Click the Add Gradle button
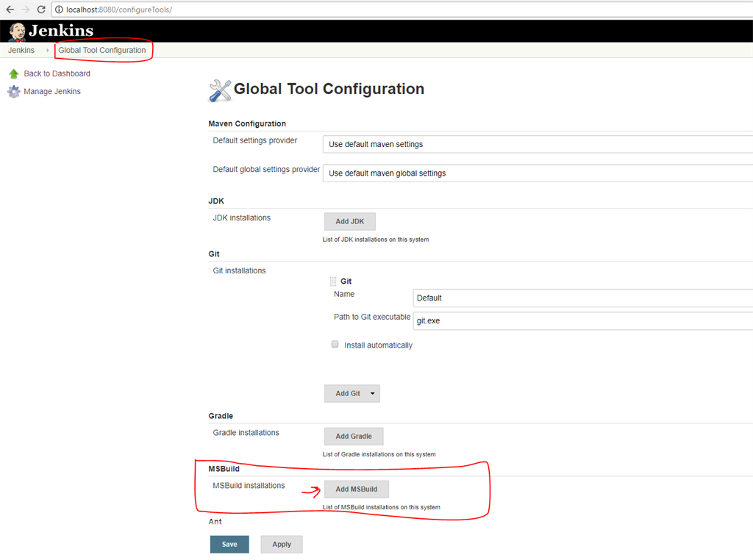 [x=354, y=437]
